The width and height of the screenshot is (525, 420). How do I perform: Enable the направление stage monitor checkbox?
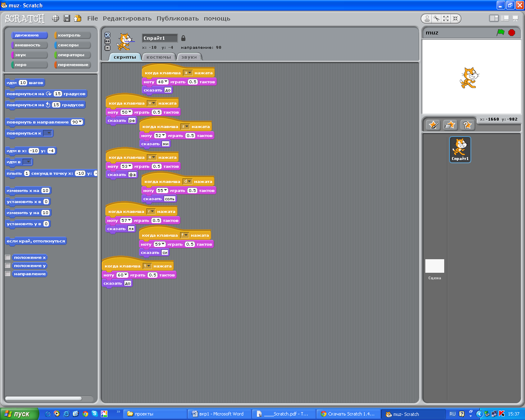[x=7, y=274]
